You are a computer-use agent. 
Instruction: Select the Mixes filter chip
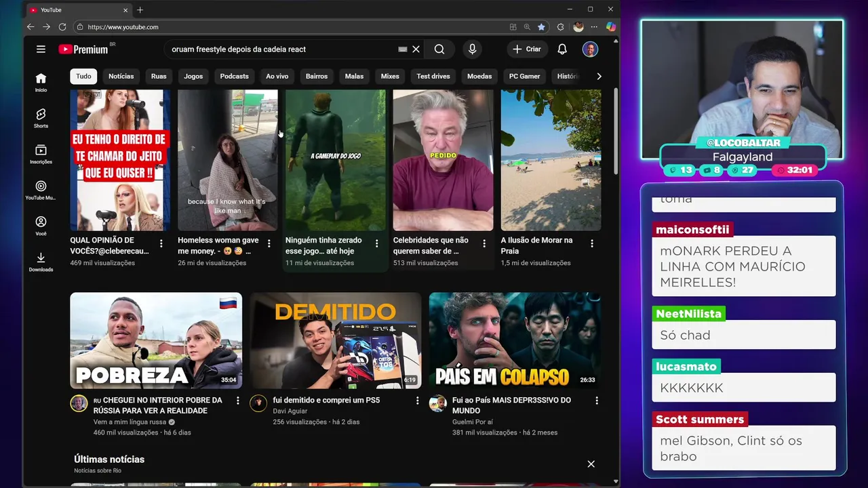click(x=390, y=76)
